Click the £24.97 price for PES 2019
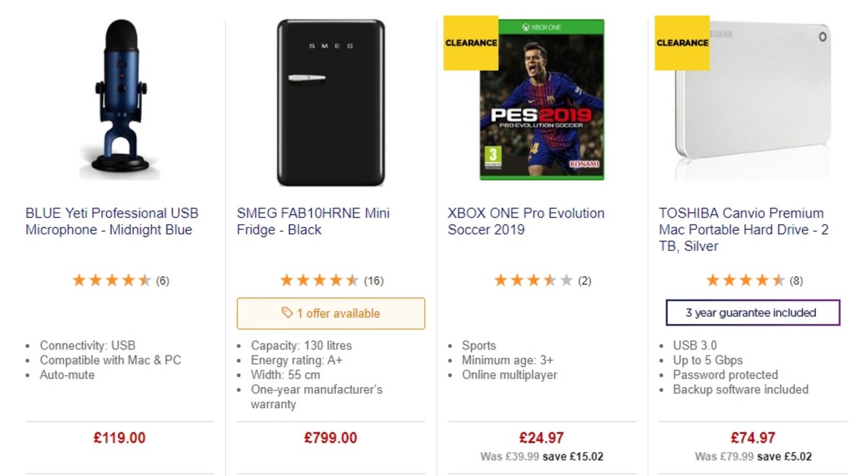868x476 pixels. coord(542,437)
